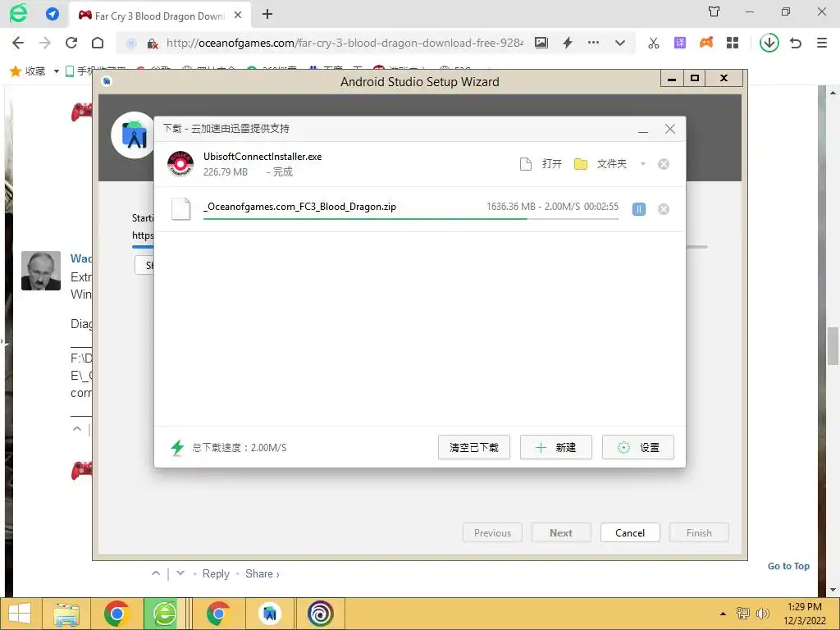This screenshot has width=840, height=630.
Task: Click Next in Android Studio Setup Wizard
Action: coord(561,533)
